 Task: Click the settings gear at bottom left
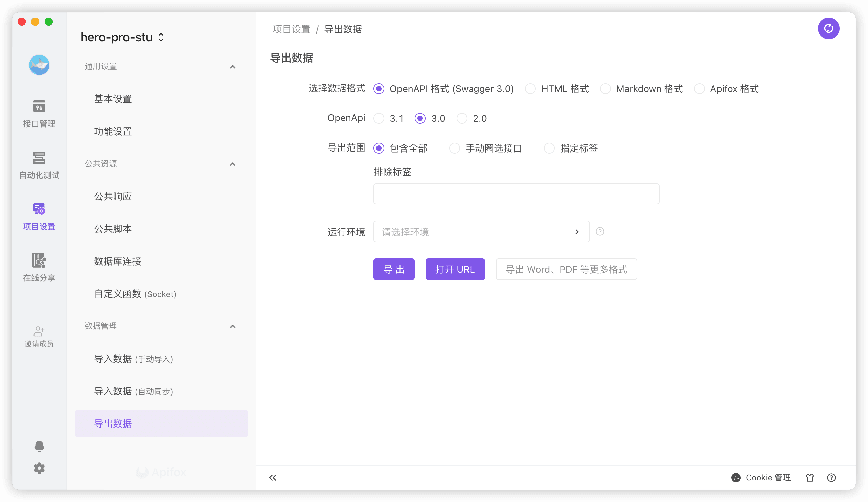[x=39, y=468]
